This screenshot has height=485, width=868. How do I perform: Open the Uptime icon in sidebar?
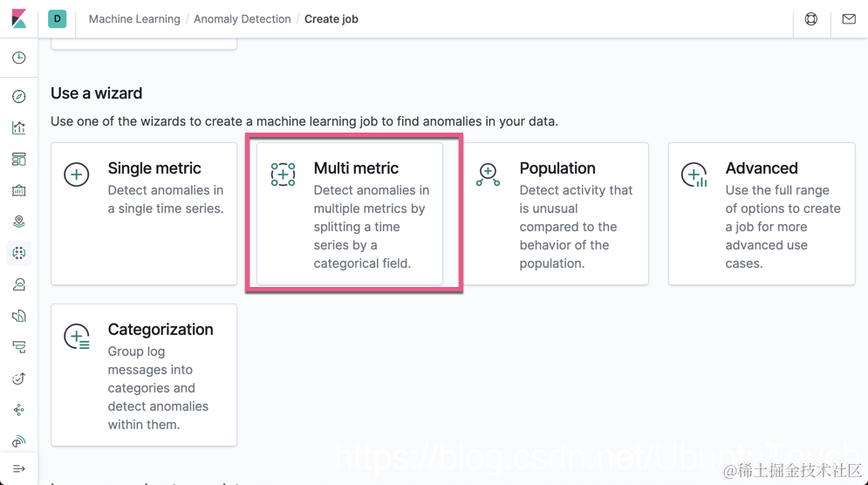coord(18,379)
